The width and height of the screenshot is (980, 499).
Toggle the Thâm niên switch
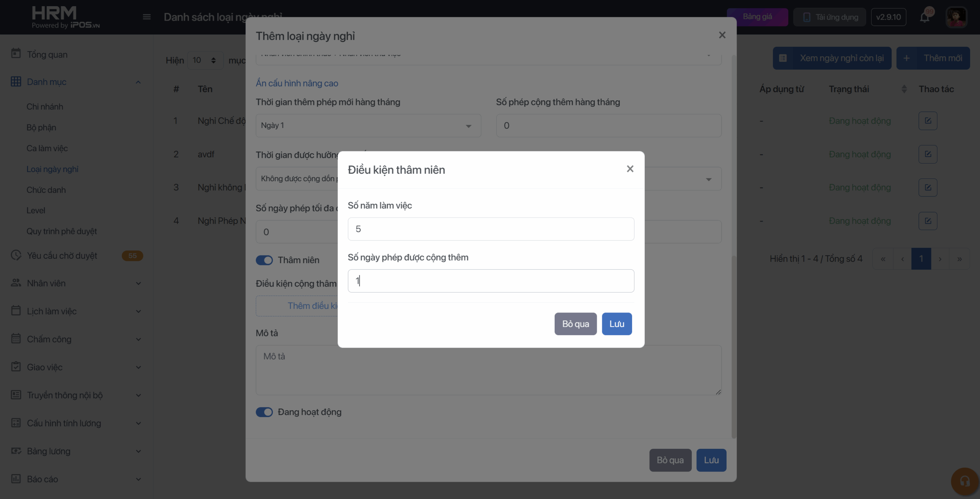(264, 260)
